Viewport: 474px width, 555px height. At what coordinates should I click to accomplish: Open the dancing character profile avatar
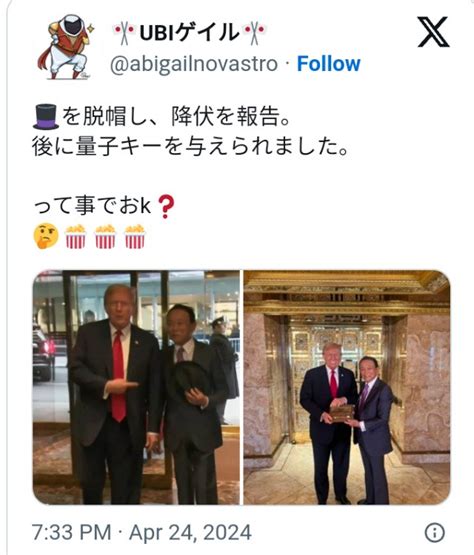click(x=65, y=47)
